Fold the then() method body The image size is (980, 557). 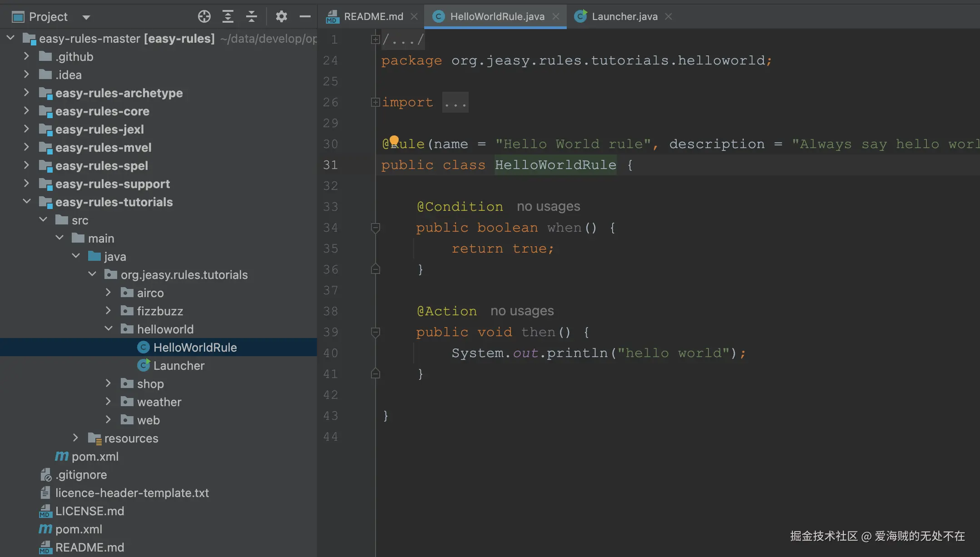coord(375,332)
